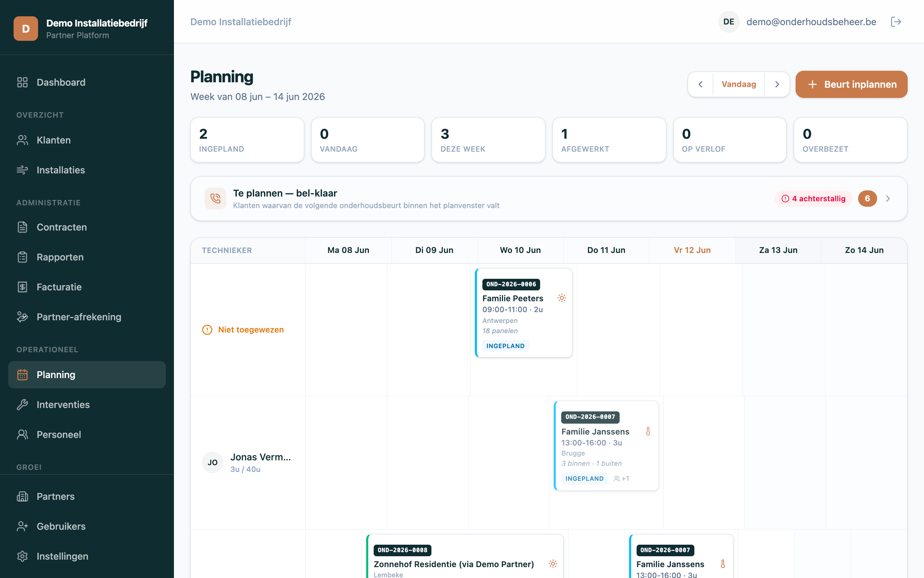Image resolution: width=924 pixels, height=578 pixels.
Task: Click the Demo Installatiebedrijf breadcrumb
Action: click(241, 22)
